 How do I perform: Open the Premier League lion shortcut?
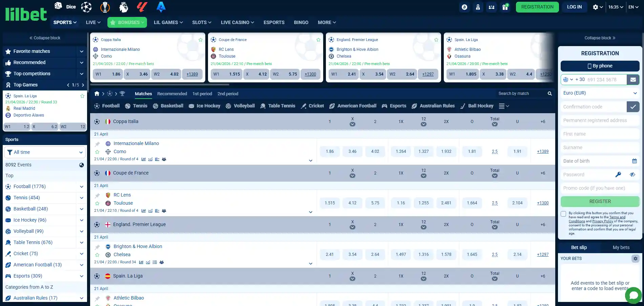(x=124, y=7)
